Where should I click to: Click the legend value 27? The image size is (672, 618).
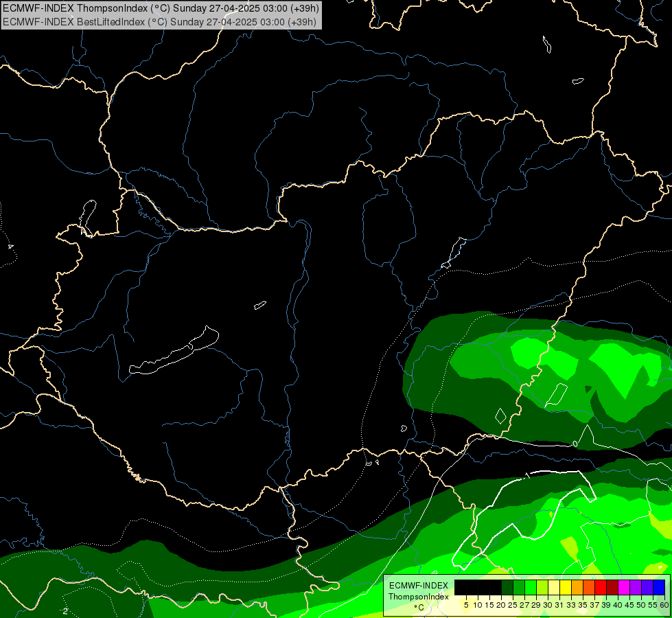click(524, 605)
